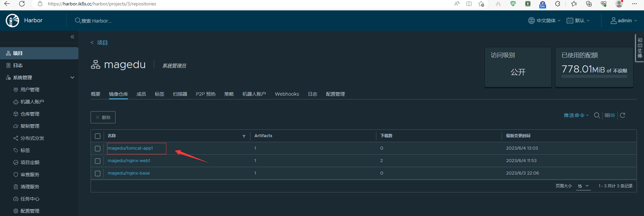Open the admin user menu
This screenshot has height=216, width=644.
pyautogui.click(x=624, y=21)
